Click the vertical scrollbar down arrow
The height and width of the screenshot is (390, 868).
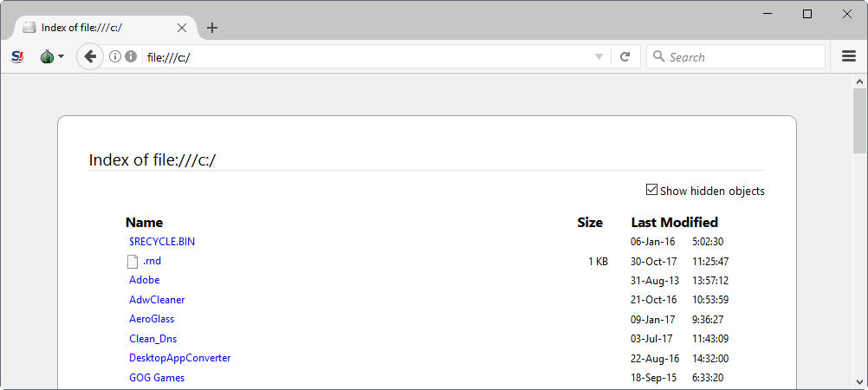(860, 382)
